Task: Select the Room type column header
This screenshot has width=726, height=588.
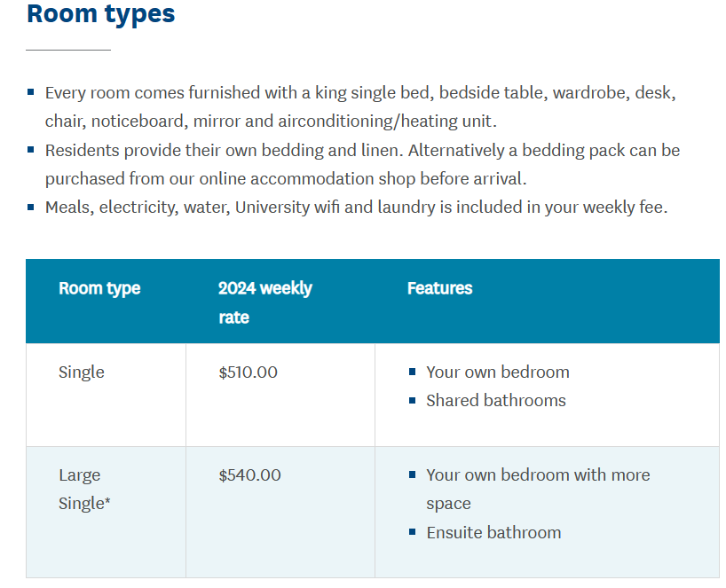Action: point(99,288)
